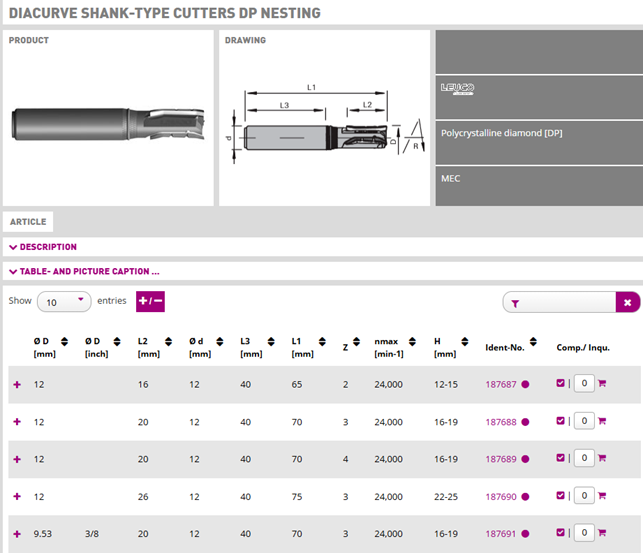Open the Show entries count dropdown

64,301
